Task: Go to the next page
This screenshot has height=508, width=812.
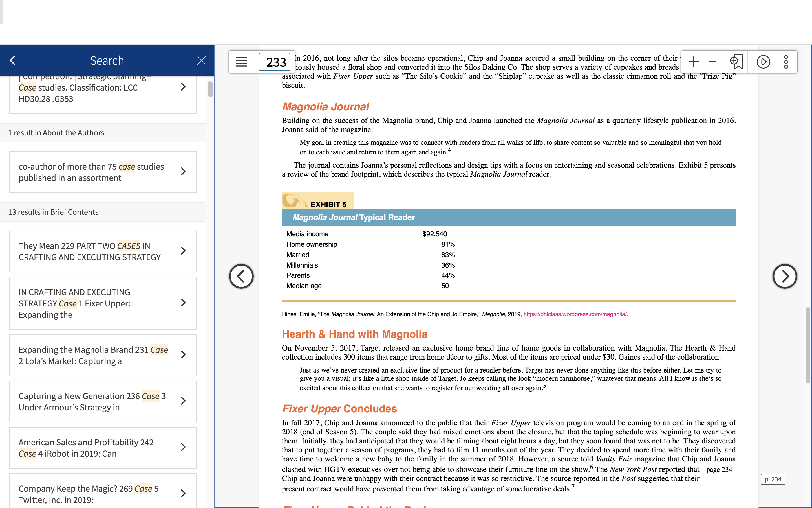Action: pyautogui.click(x=784, y=276)
